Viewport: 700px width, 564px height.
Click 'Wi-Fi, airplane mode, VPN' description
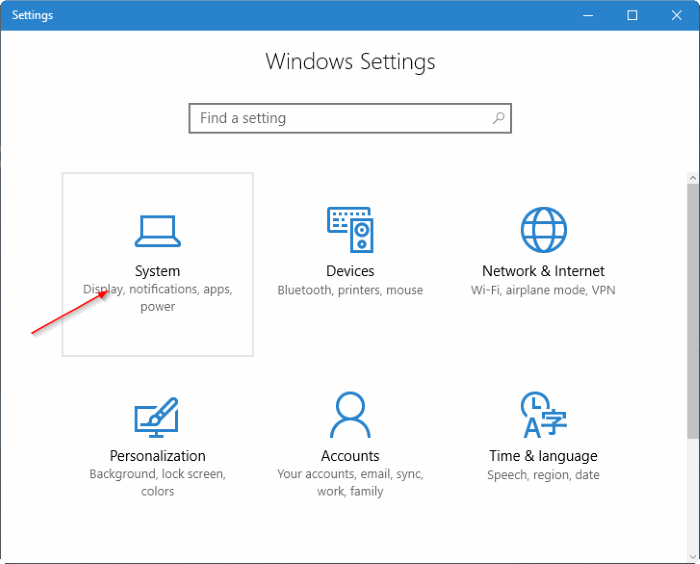tap(543, 290)
